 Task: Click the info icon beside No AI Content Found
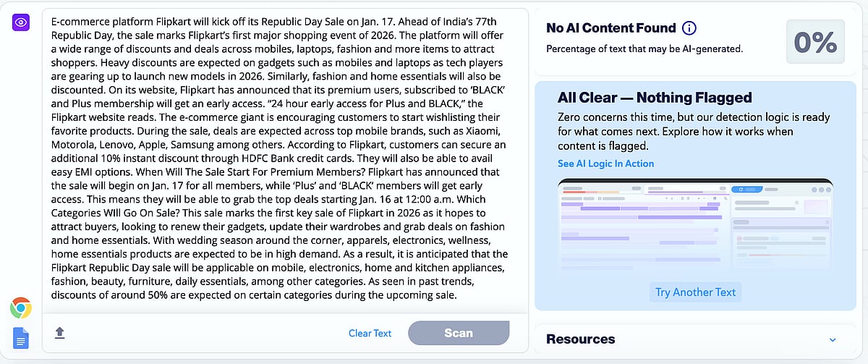pos(689,28)
